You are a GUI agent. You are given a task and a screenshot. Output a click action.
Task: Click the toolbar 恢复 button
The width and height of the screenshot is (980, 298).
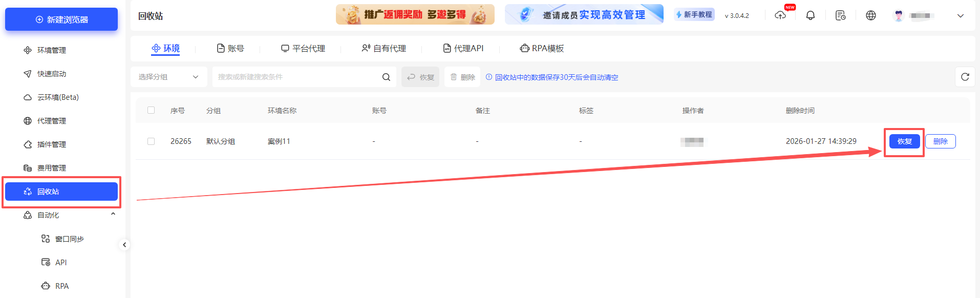click(420, 77)
